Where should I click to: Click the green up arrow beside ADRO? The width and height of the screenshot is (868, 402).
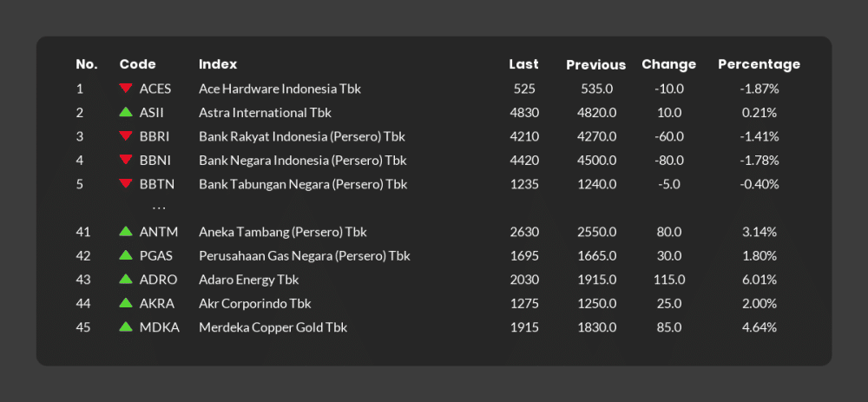[x=126, y=279]
